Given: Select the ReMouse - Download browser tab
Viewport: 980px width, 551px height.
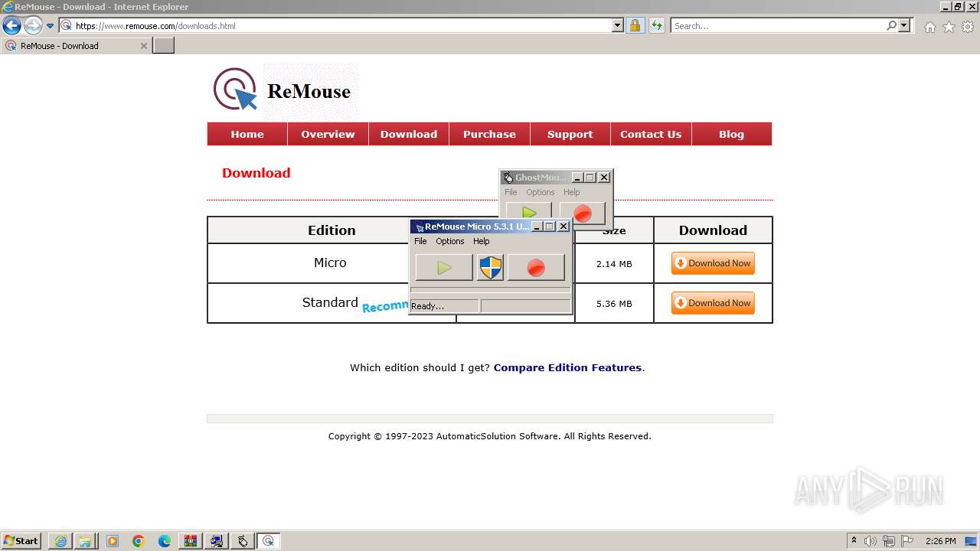Looking at the screenshot, I should (76, 46).
